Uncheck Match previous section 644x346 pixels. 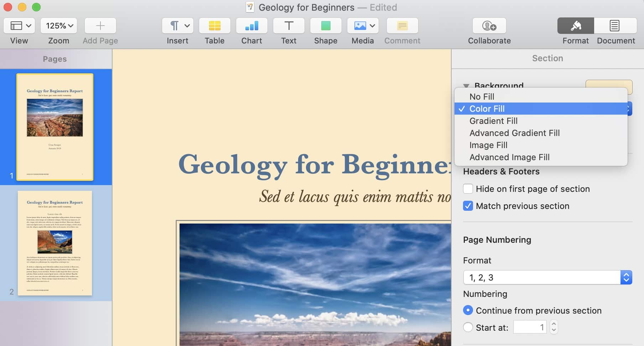point(468,206)
